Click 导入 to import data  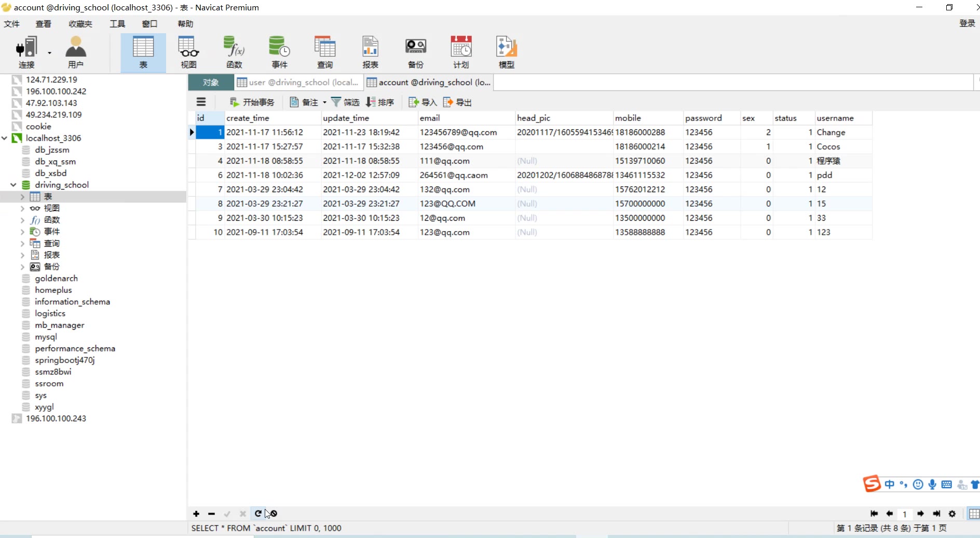click(423, 102)
